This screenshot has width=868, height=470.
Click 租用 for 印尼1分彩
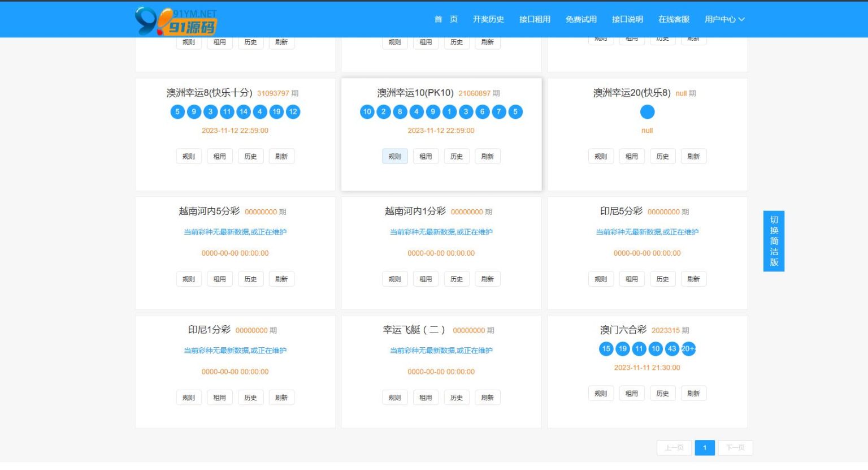coord(220,398)
